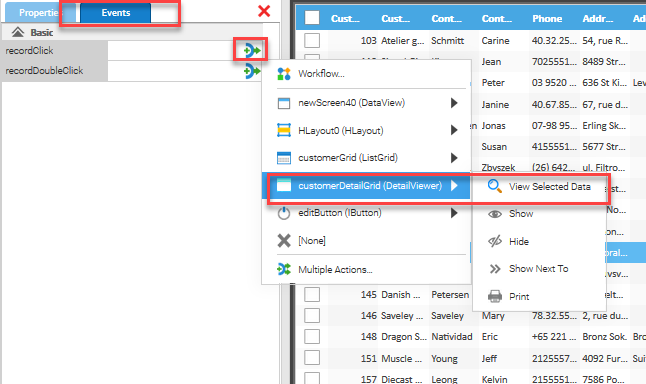Check the row checkbox for customer 148

312,337
